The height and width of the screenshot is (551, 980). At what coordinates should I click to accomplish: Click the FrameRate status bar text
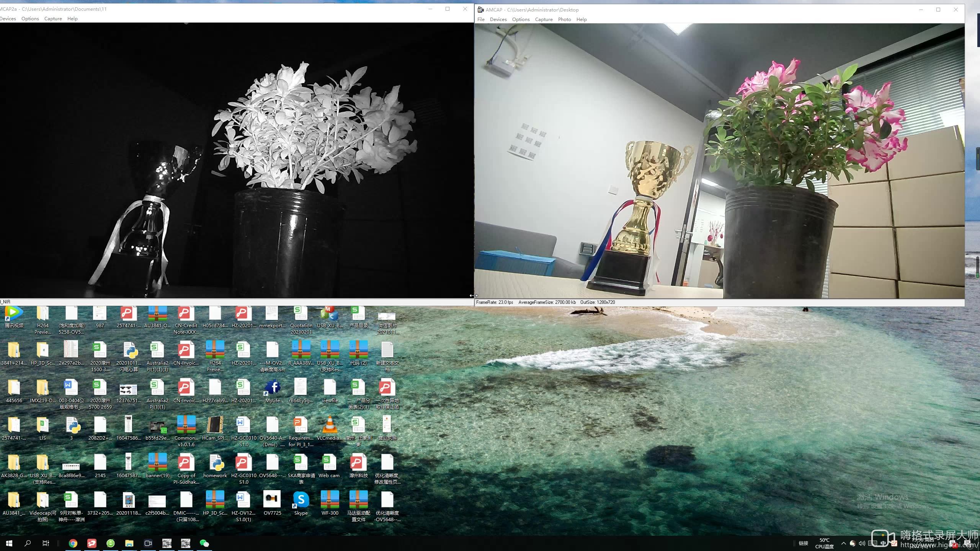pyautogui.click(x=495, y=302)
